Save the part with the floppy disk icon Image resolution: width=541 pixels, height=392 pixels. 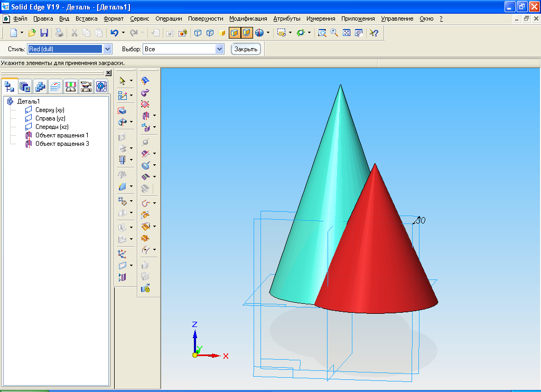44,33
